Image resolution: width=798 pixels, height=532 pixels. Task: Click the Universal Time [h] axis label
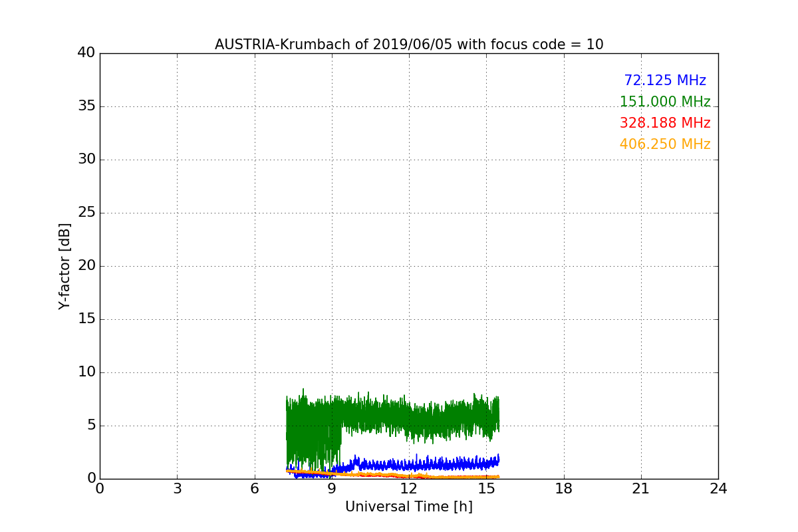(x=409, y=507)
